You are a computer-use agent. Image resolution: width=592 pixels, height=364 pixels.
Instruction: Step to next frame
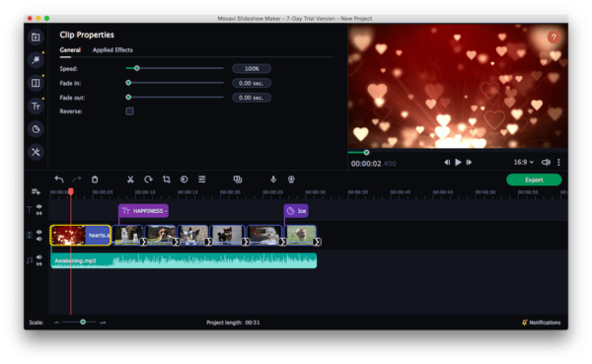pos(469,163)
